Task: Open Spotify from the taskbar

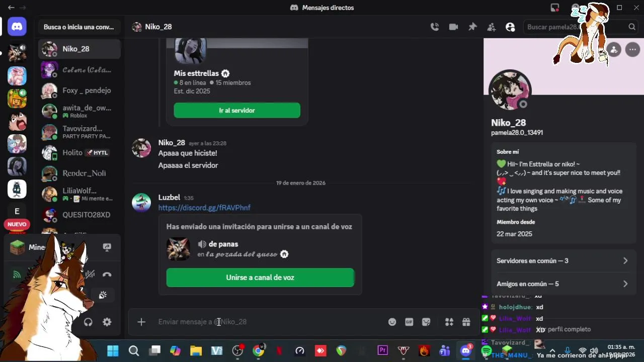Action: [x=487, y=351]
